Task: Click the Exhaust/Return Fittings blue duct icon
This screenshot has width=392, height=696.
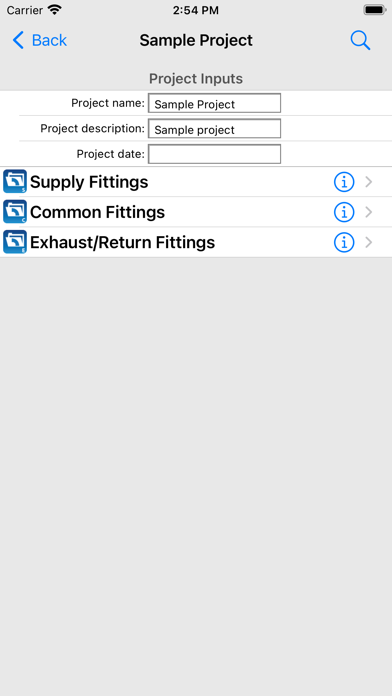Action: (15, 242)
